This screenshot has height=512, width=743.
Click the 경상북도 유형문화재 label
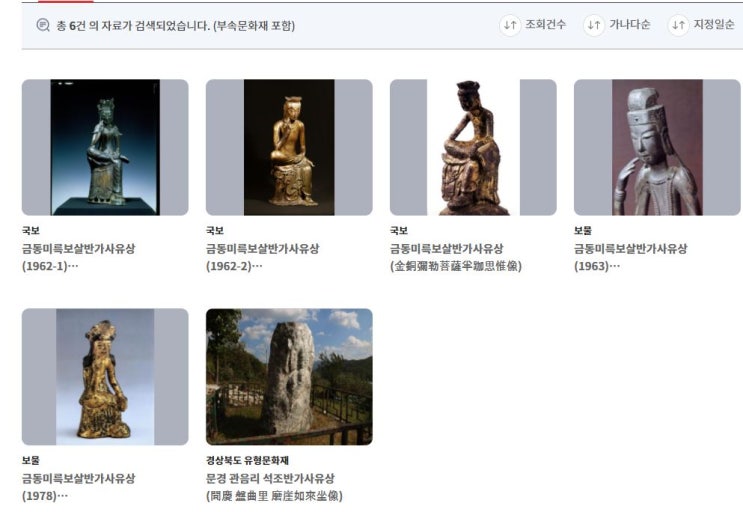point(247,460)
